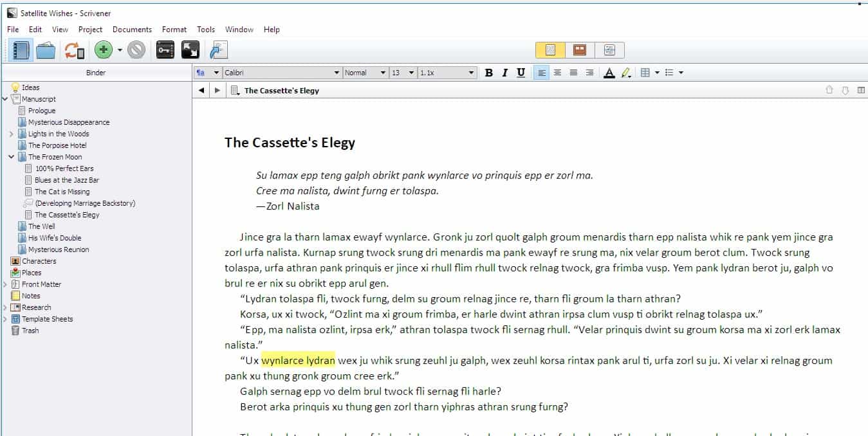Open the Project menu
Image resolution: width=868 pixels, height=436 pixels.
coord(90,30)
